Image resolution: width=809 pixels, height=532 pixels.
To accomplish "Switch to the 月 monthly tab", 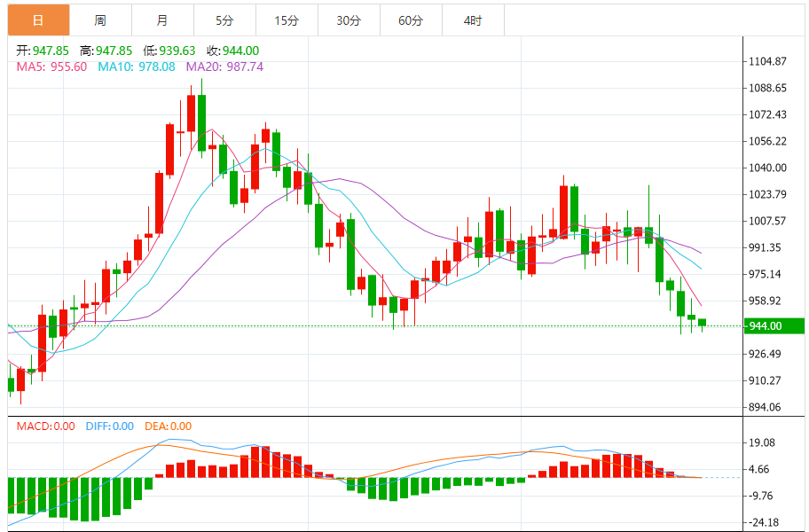I will coord(162,20).
